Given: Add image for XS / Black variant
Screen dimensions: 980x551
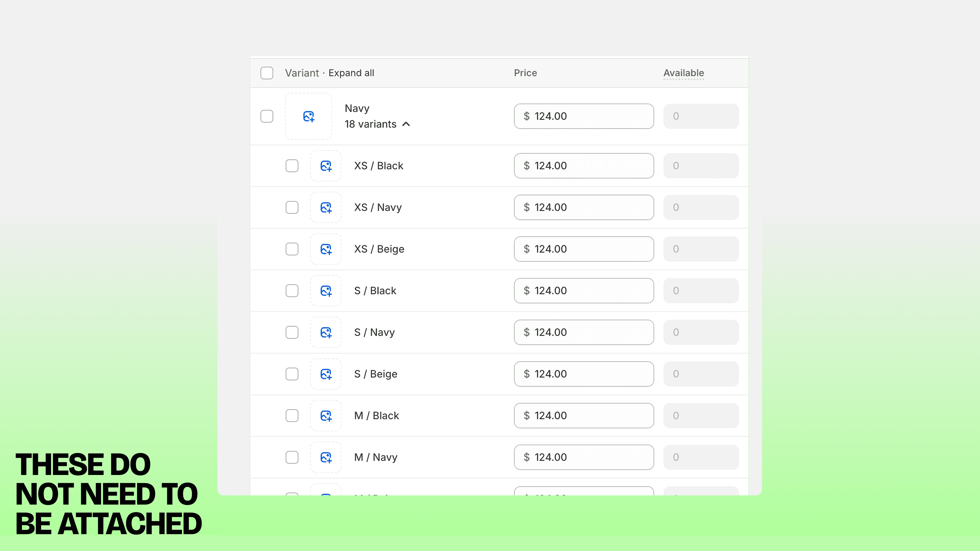Looking at the screenshot, I should tap(326, 166).
